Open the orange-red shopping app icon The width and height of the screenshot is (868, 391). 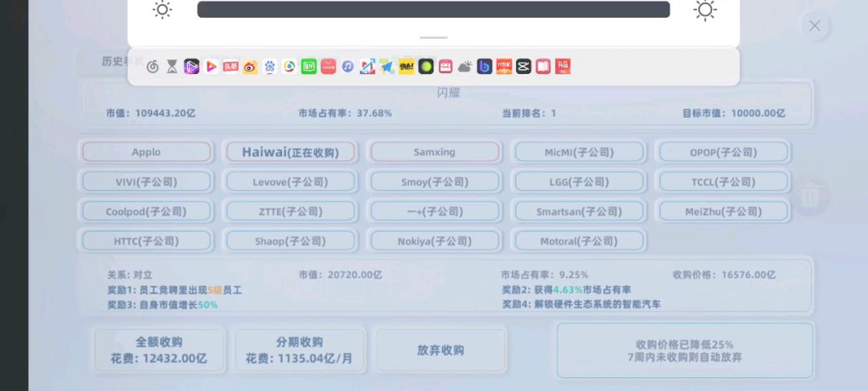coord(504,67)
